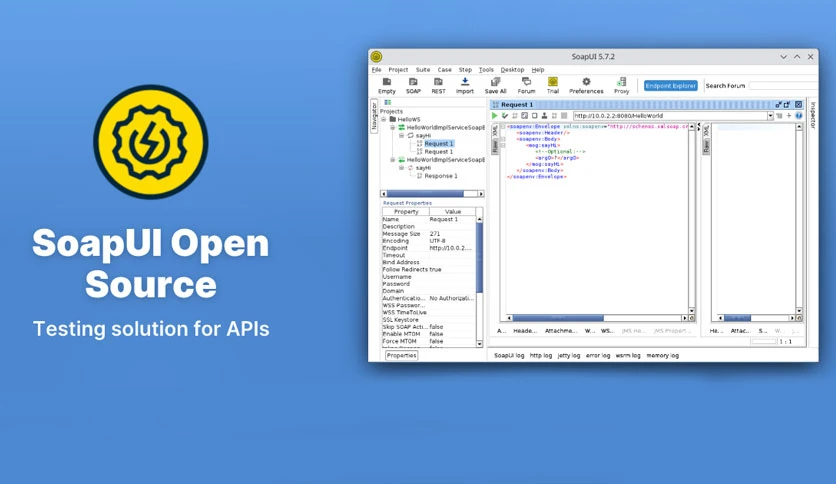Click the Follow Redirects property row
The height and width of the screenshot is (484, 836).
tap(428, 270)
